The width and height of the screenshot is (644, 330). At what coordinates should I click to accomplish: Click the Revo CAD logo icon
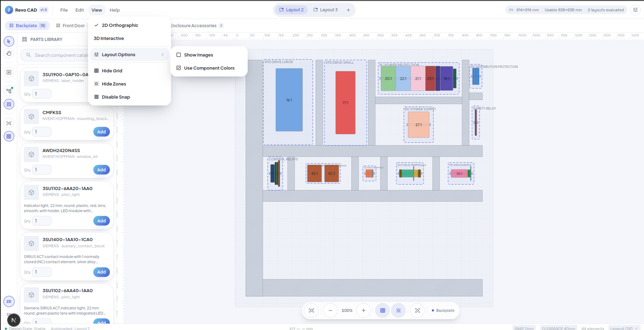click(x=9, y=10)
